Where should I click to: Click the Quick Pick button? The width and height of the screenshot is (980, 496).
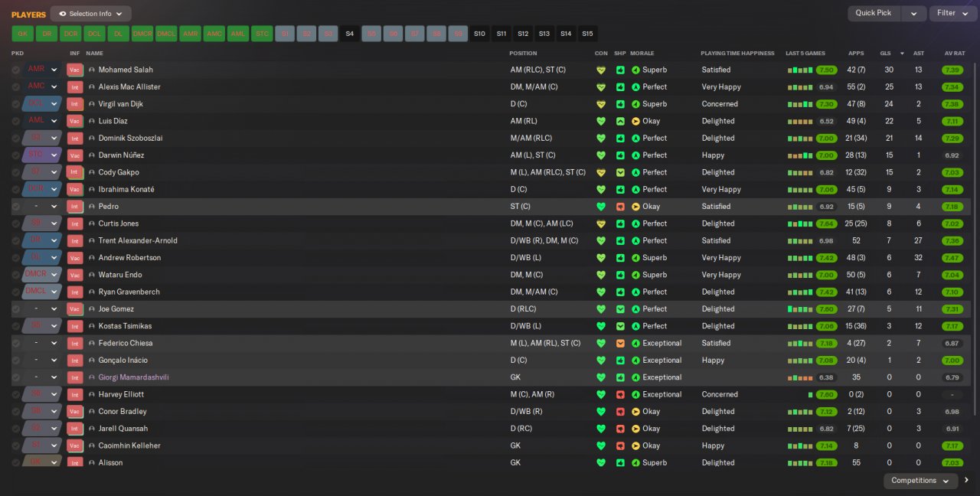click(x=874, y=13)
